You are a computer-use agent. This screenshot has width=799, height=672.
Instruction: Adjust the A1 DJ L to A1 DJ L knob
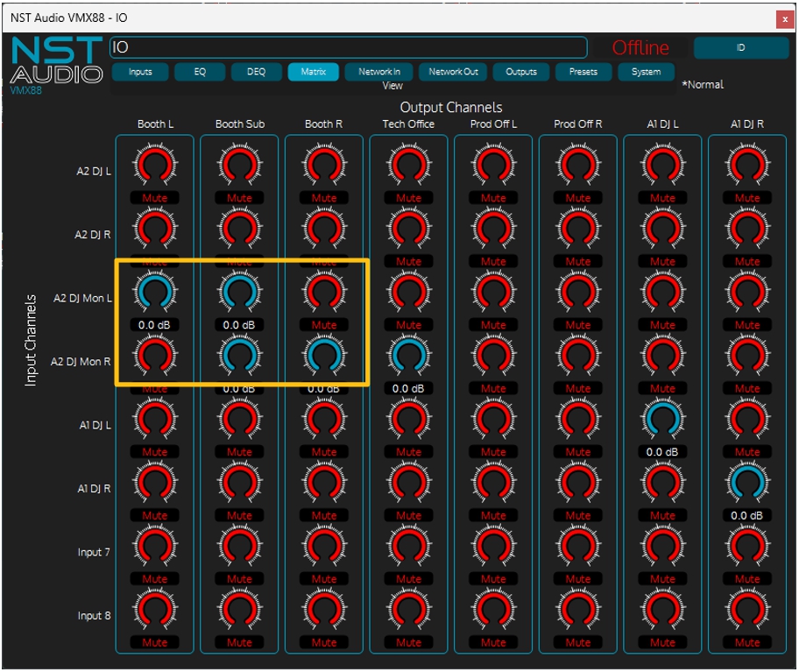(x=662, y=420)
